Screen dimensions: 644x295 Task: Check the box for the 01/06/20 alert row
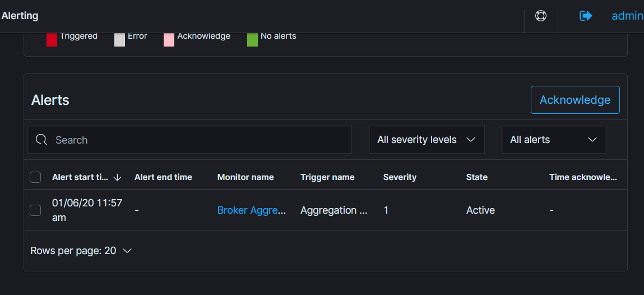click(x=35, y=210)
